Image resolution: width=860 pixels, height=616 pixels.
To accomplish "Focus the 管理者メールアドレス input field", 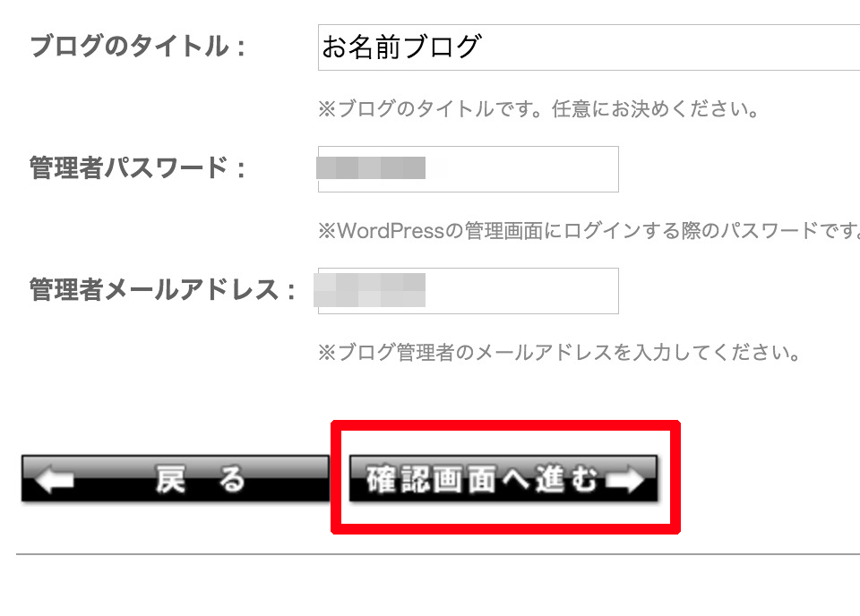I will click(x=469, y=291).
